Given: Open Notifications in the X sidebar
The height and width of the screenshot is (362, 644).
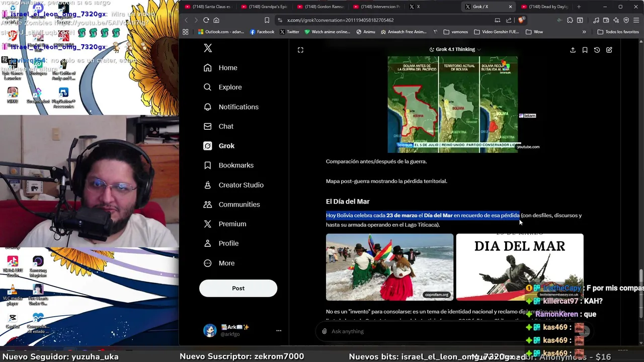Looking at the screenshot, I should point(231,107).
